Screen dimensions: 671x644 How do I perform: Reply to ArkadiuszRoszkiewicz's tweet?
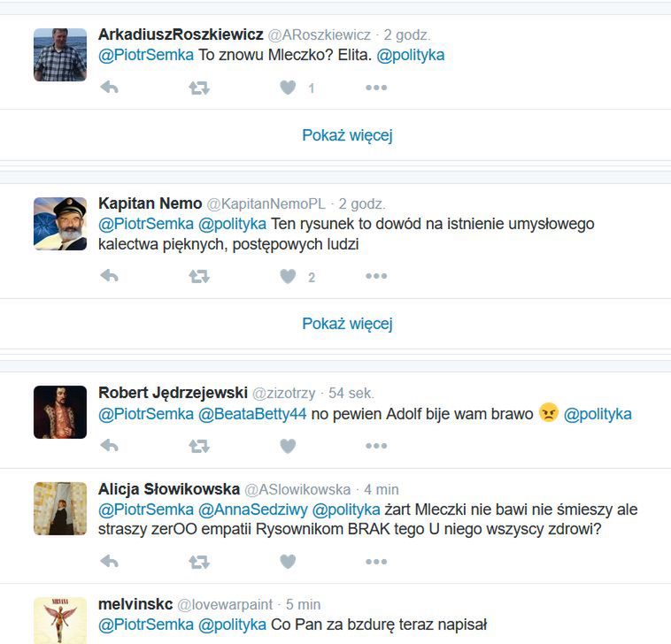pos(109,88)
